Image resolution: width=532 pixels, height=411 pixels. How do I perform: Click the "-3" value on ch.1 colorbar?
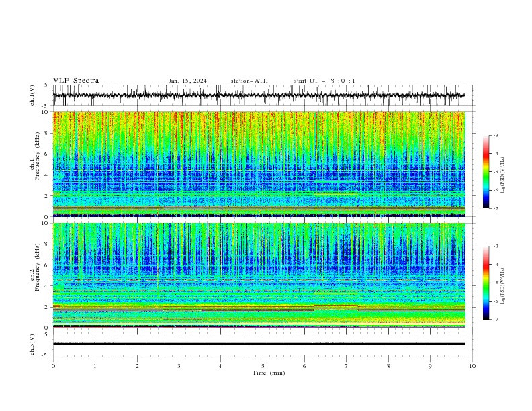495,135
